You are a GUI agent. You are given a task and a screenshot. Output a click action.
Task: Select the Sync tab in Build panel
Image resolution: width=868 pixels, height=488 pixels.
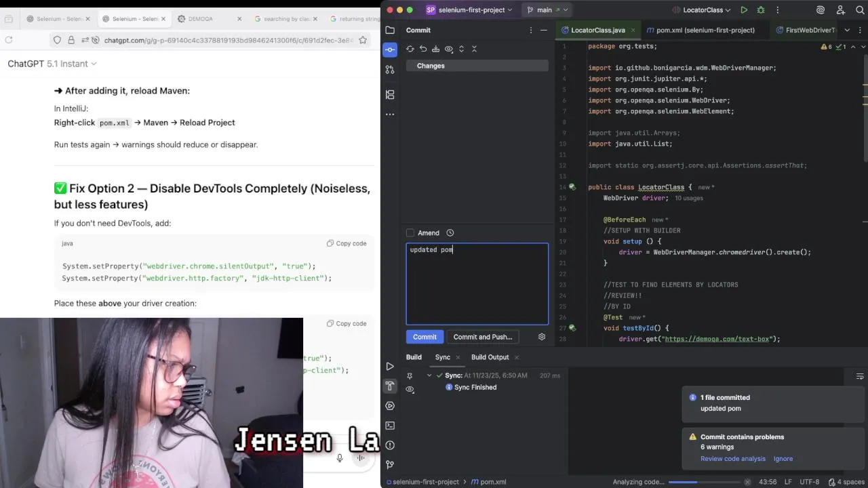click(x=443, y=357)
